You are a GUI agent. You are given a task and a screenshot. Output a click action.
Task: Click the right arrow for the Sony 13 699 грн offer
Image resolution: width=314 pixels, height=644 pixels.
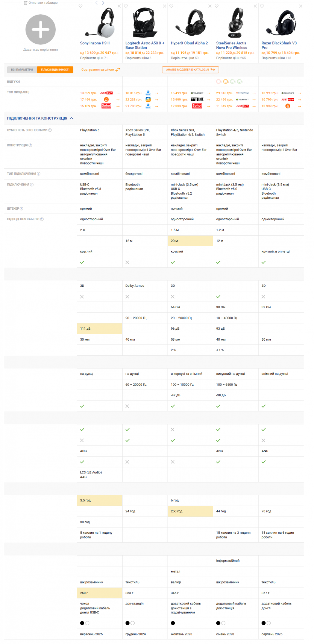point(118,93)
